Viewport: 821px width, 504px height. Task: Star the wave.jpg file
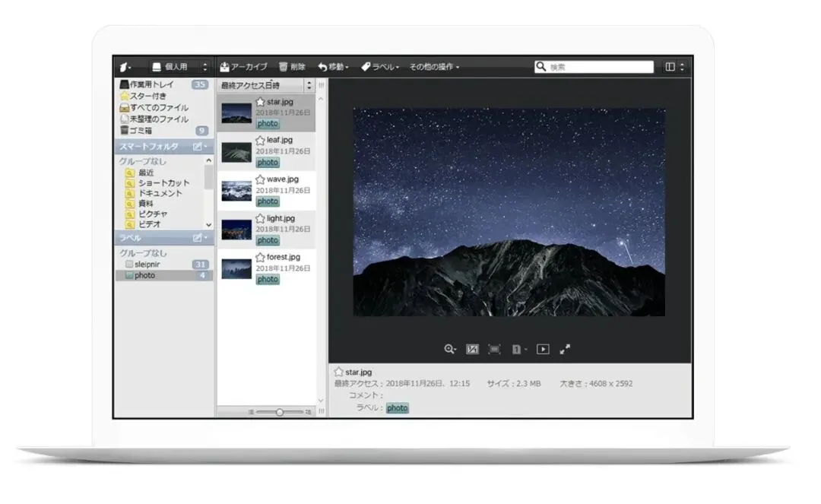pyautogui.click(x=260, y=179)
